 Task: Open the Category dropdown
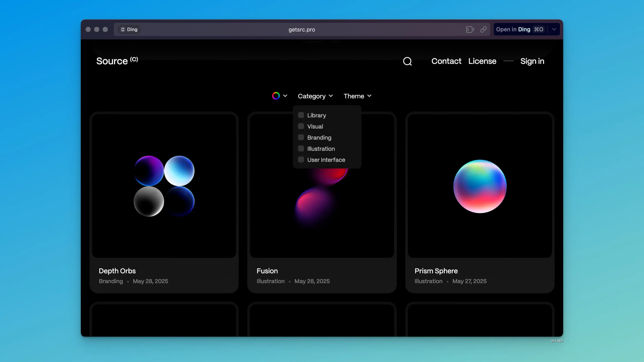pos(315,96)
